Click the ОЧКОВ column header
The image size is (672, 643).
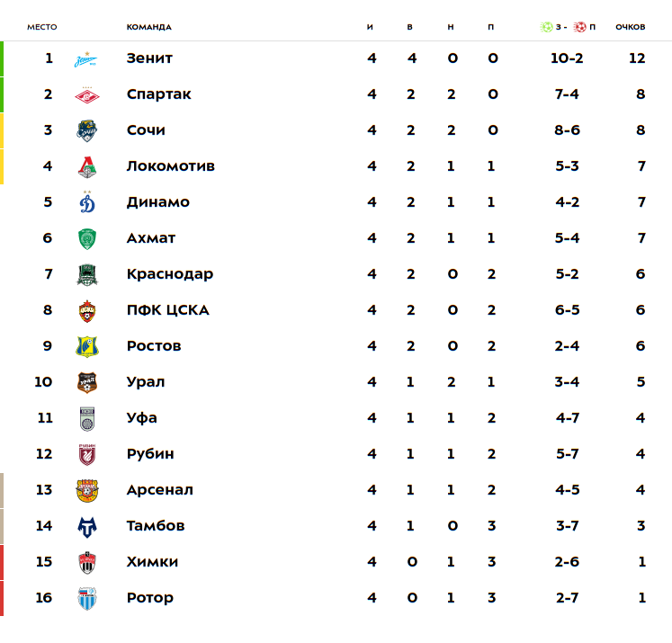631,27
